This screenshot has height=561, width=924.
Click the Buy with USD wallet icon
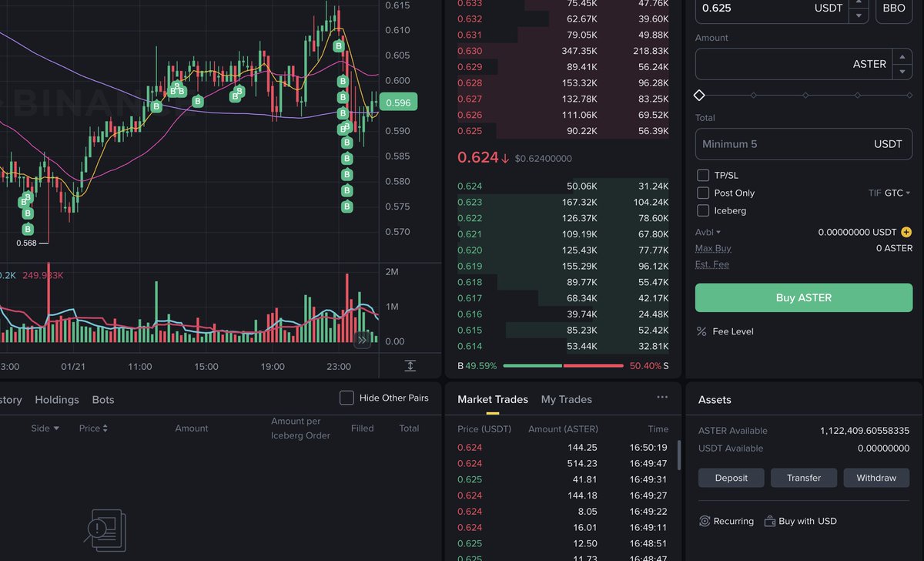click(x=769, y=521)
